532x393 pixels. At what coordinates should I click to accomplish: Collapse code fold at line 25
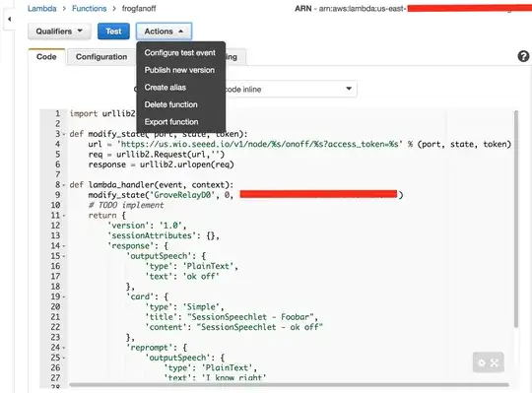click(64, 359)
